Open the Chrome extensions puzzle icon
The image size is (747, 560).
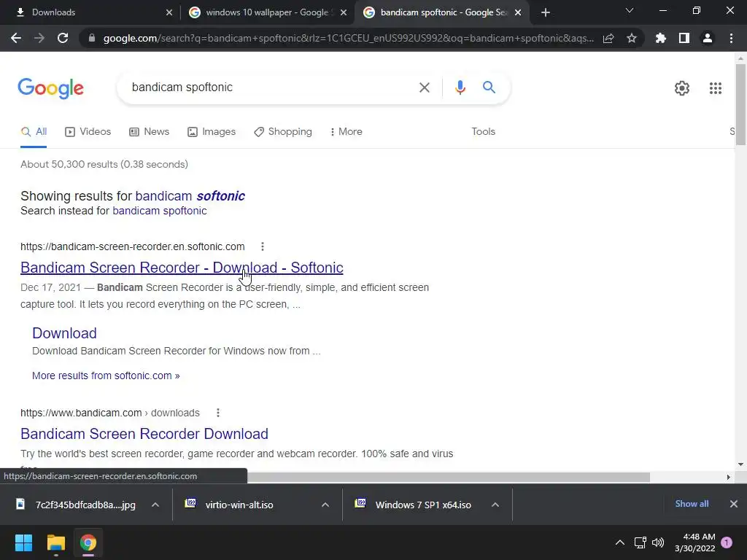pyautogui.click(x=660, y=38)
